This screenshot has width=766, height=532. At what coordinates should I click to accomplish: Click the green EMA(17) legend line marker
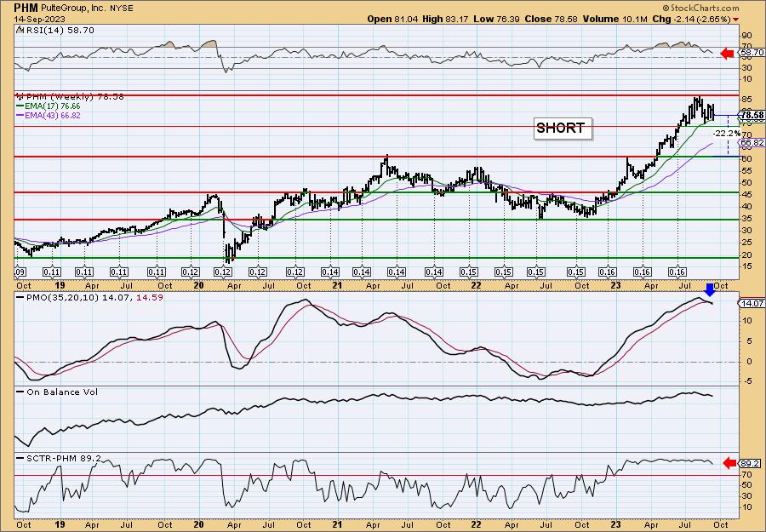(20, 106)
